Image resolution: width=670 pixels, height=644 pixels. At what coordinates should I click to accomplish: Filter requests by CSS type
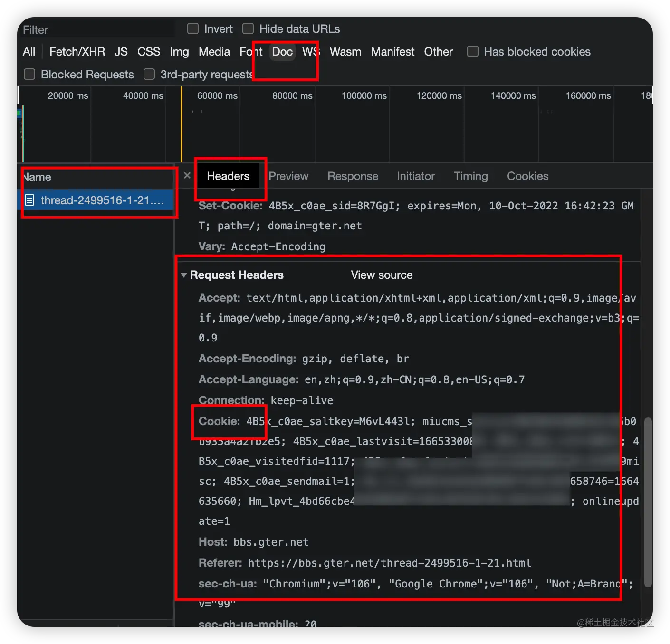pyautogui.click(x=149, y=52)
